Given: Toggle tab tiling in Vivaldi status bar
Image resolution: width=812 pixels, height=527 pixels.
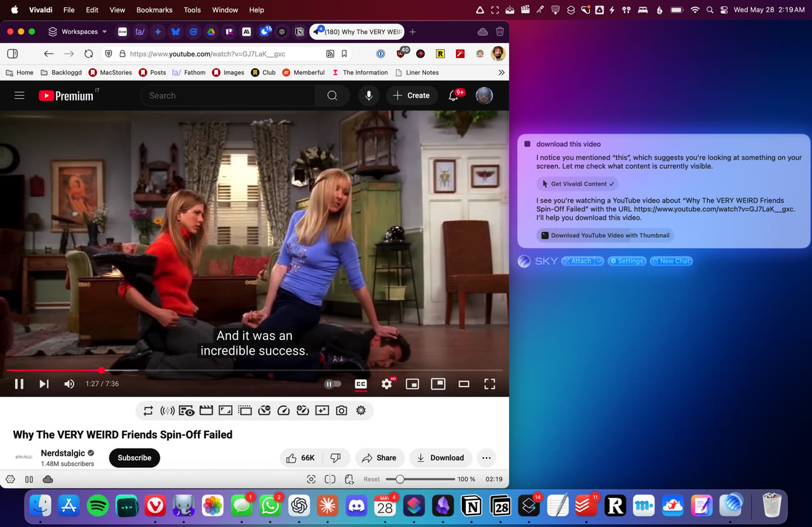Looking at the screenshot, I should (x=330, y=479).
